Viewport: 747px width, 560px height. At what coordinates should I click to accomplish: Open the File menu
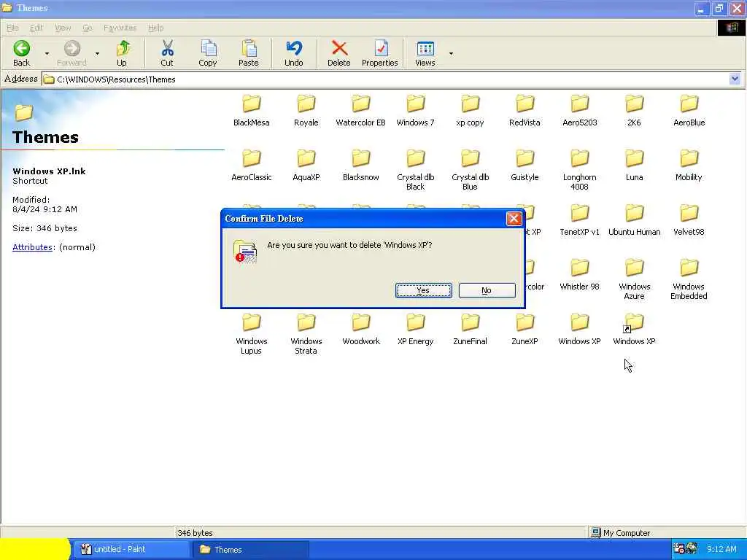[13, 28]
